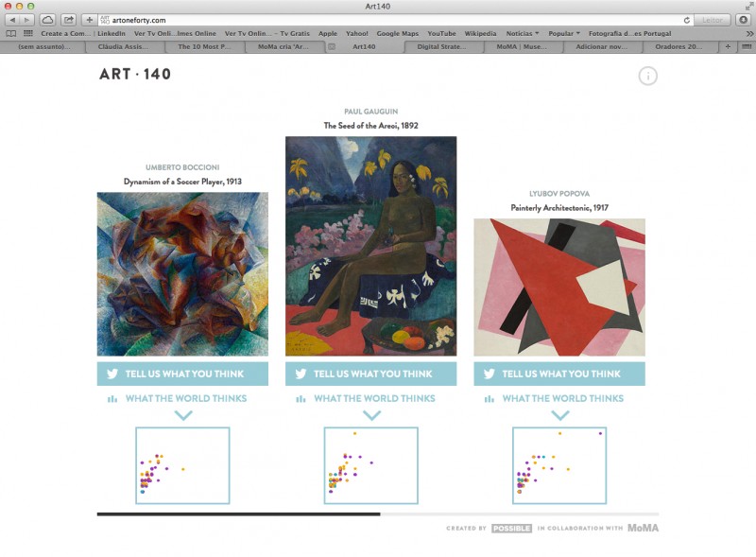
Task: Expand chevron under Boccioni painting
Action: coord(183,414)
